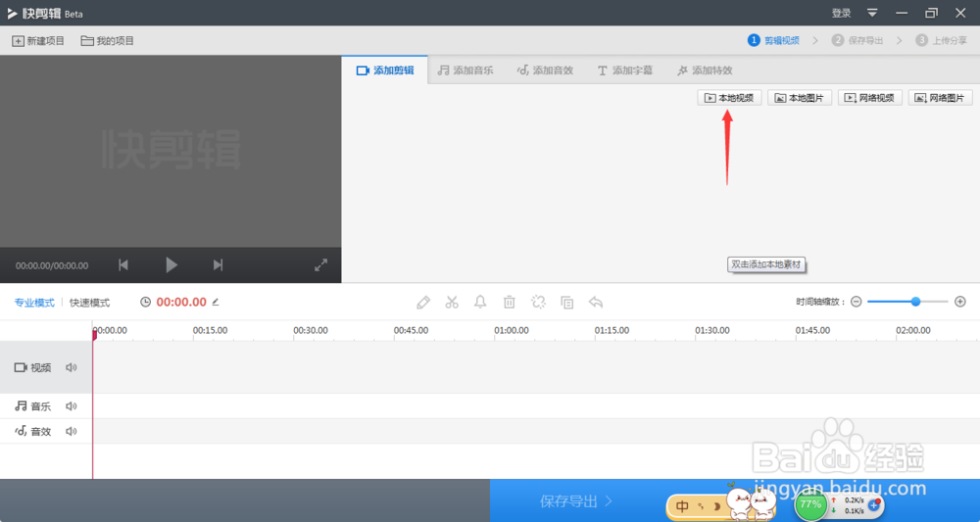
Task: Select the edit pencil tool in timeline toolbar
Action: tap(423, 303)
